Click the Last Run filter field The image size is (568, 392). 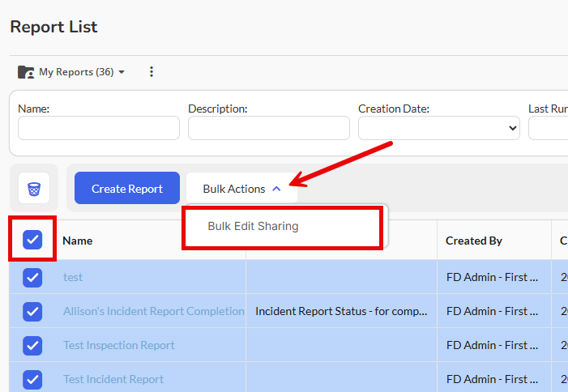click(x=548, y=128)
